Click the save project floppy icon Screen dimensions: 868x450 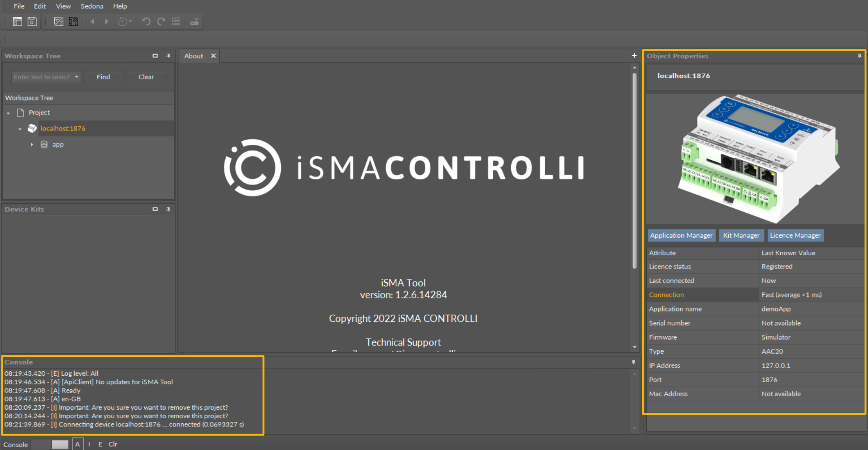coord(32,21)
